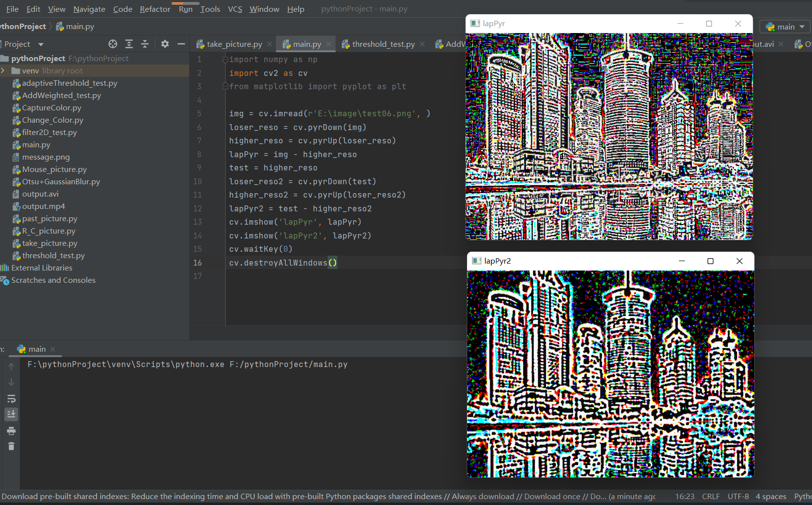Clear Run console with trash icon
This screenshot has height=505, width=812.
tap(11, 446)
